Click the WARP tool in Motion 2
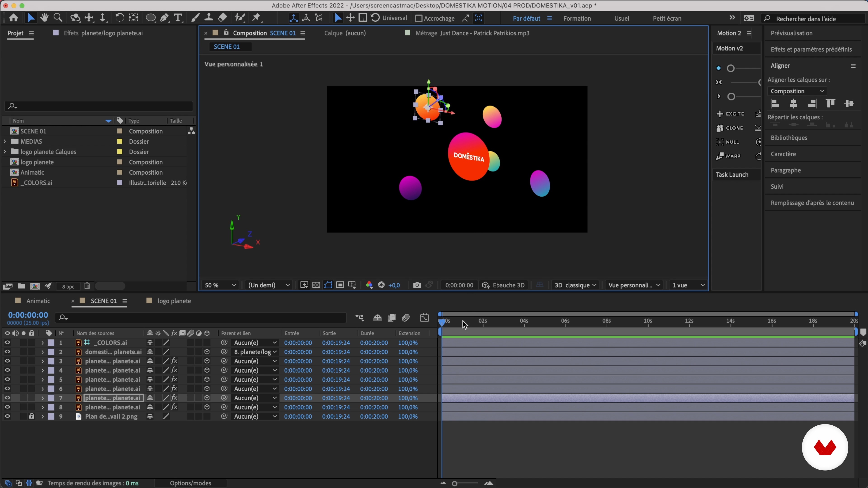 point(728,156)
